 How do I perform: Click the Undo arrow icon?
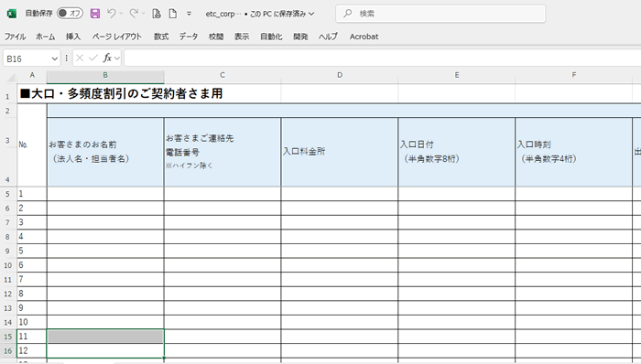point(111,14)
